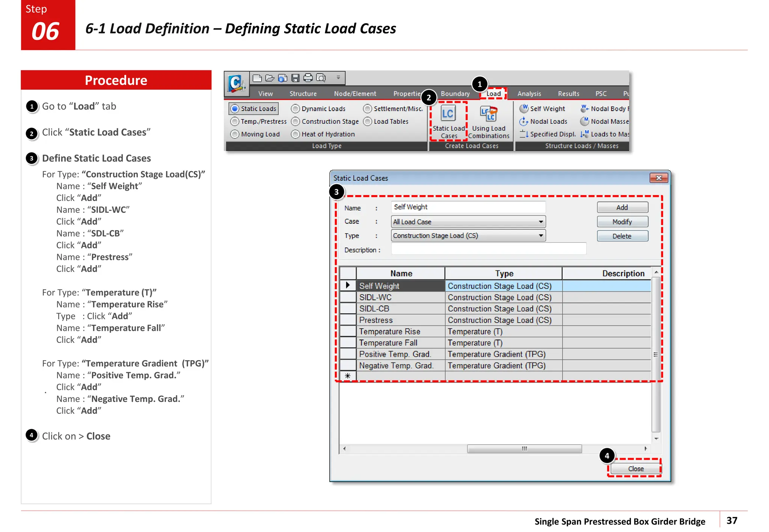Image resolution: width=769 pixels, height=532 pixels.
Task: Click the Print toolbar icon
Action: pos(308,78)
